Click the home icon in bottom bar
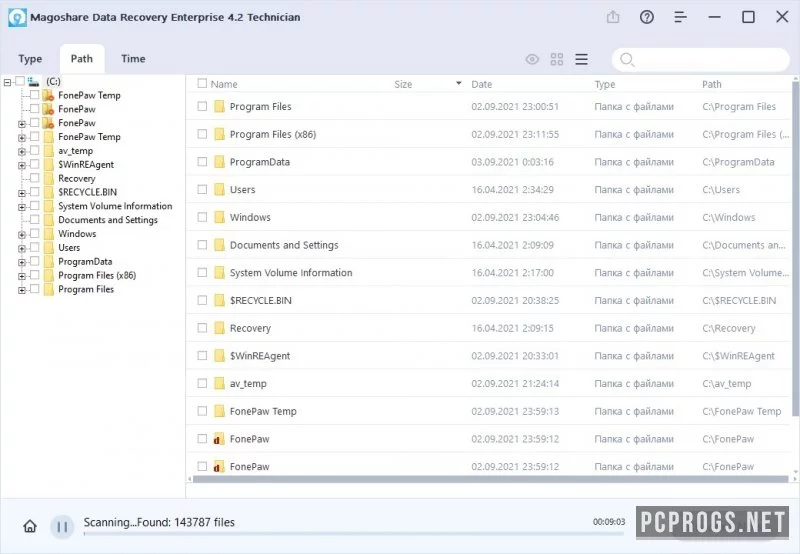800x554 pixels. click(x=30, y=526)
